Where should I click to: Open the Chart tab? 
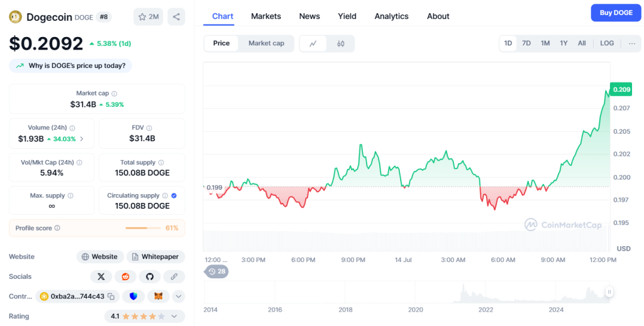[x=223, y=16]
